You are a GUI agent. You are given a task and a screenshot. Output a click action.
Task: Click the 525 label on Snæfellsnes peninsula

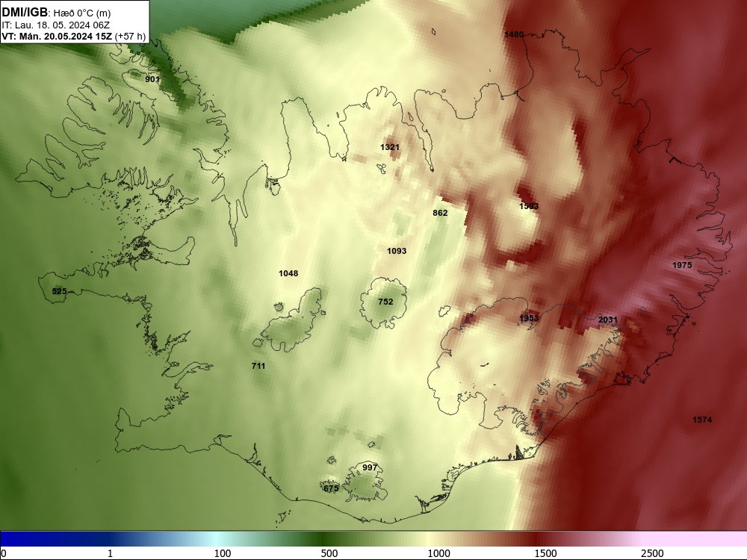(x=59, y=291)
